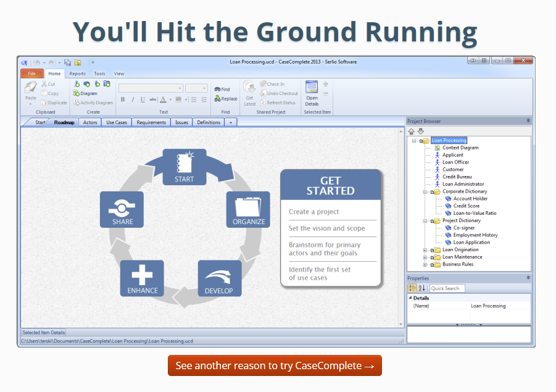Click Undo Checkout in Shared Project
The image size is (556, 392).
(x=279, y=93)
